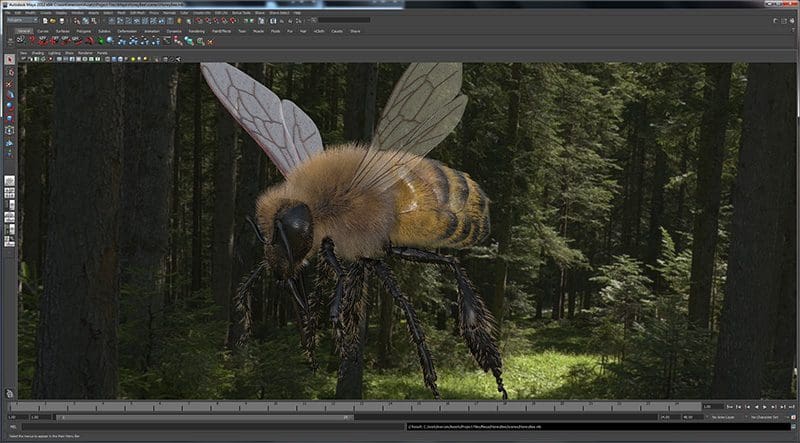The height and width of the screenshot is (443, 800).
Task: Play animation backwards
Action: pos(756,407)
